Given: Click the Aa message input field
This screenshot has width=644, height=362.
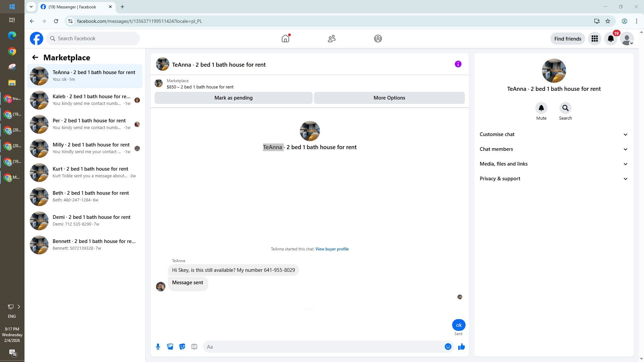Looking at the screenshot, I should point(322,347).
